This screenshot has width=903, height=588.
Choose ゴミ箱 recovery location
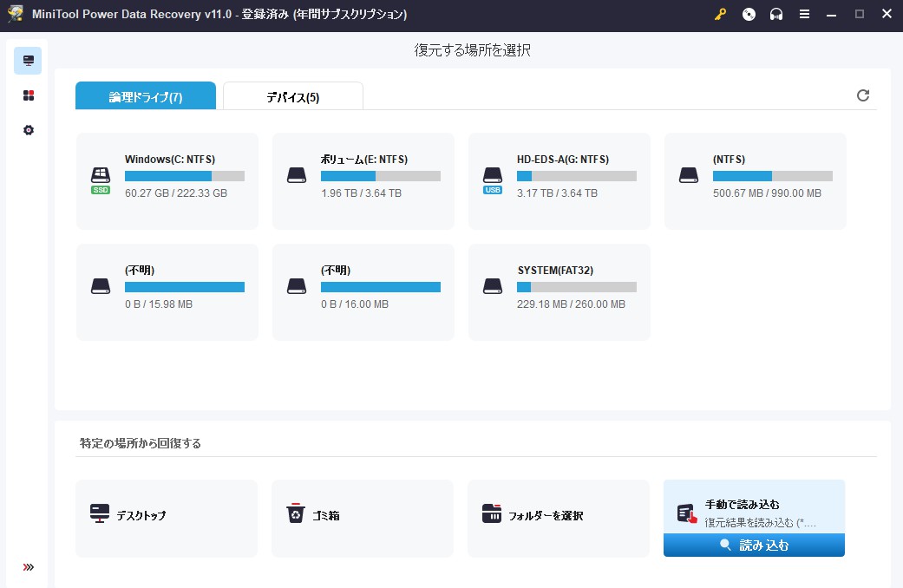363,518
